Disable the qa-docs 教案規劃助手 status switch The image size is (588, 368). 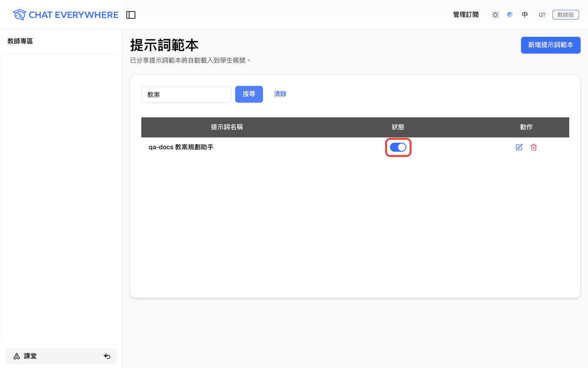click(x=398, y=147)
